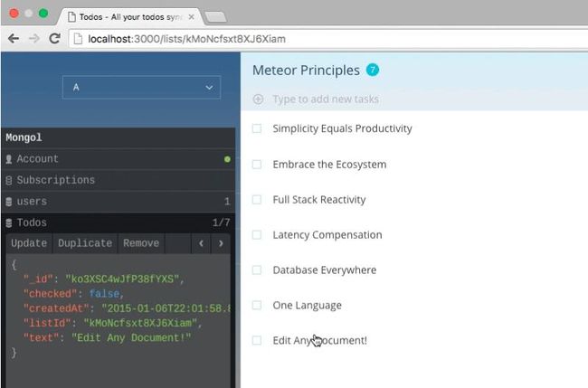Collapse the Todos collection row
Screen dimensions: 588x388
click(119, 222)
